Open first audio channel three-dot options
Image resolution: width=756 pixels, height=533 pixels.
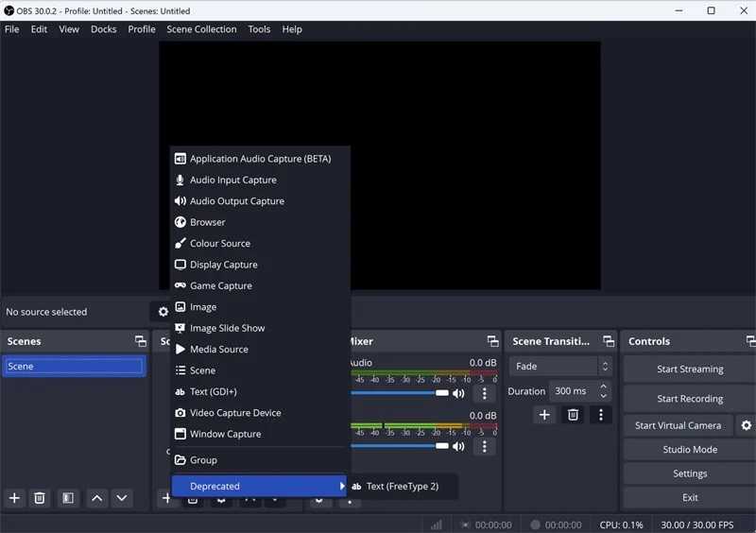(485, 393)
